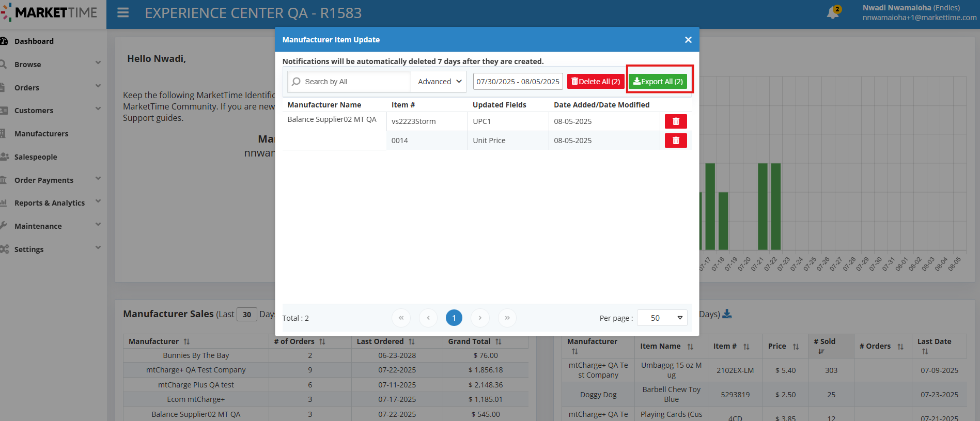Screen dimensions: 980x421
Task: Go to previous page of notifications
Action: point(428,318)
